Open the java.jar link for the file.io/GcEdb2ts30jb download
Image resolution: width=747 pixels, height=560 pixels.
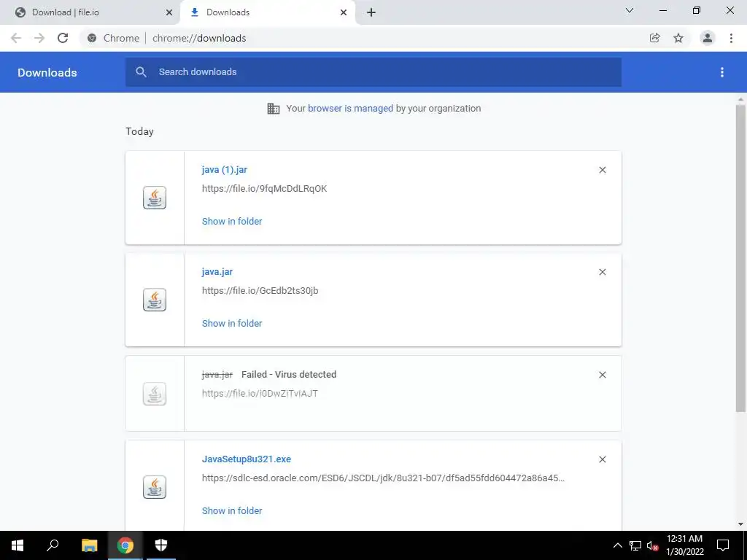(217, 272)
